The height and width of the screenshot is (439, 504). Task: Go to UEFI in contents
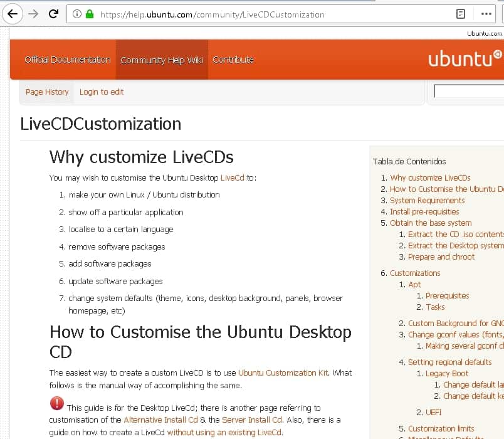(433, 412)
